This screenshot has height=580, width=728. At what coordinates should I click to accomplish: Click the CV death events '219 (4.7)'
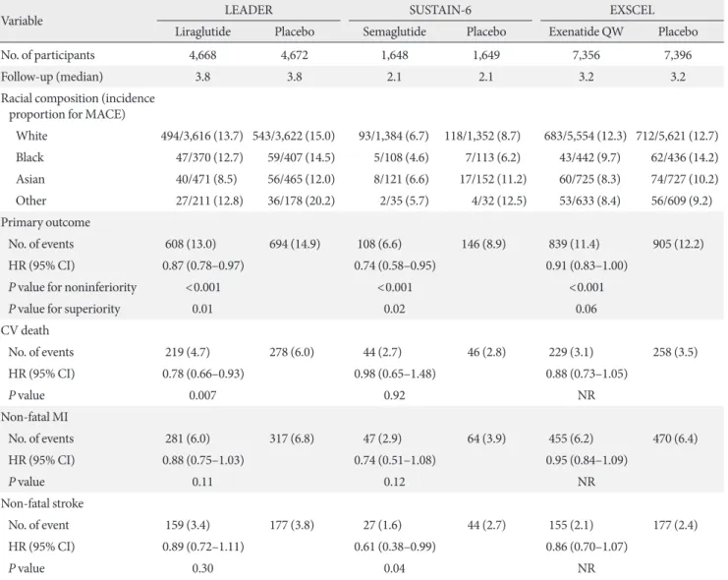click(188, 352)
